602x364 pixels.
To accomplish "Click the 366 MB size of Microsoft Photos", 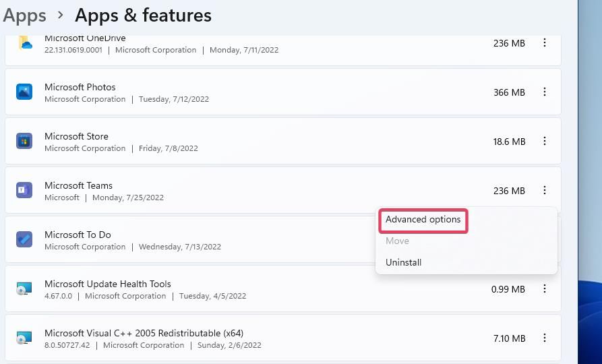I will point(509,92).
